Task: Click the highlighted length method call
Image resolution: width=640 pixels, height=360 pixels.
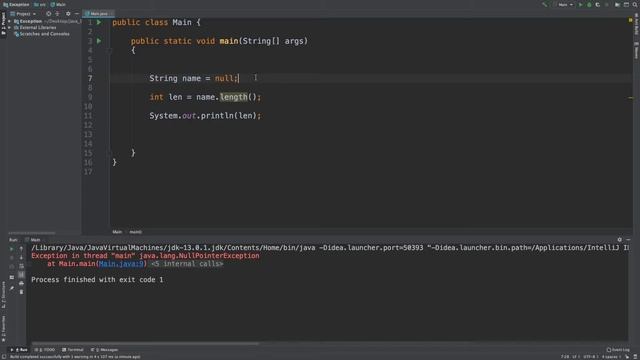Action: (233, 97)
